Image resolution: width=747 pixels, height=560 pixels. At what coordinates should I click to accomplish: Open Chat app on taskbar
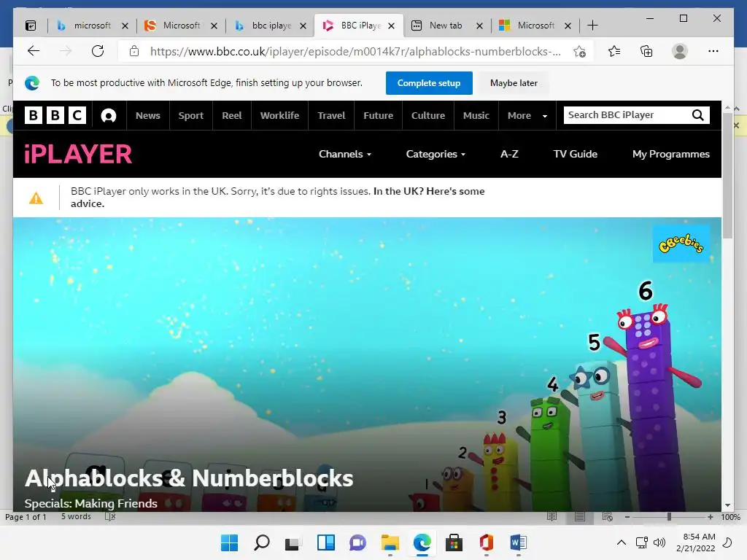357,542
